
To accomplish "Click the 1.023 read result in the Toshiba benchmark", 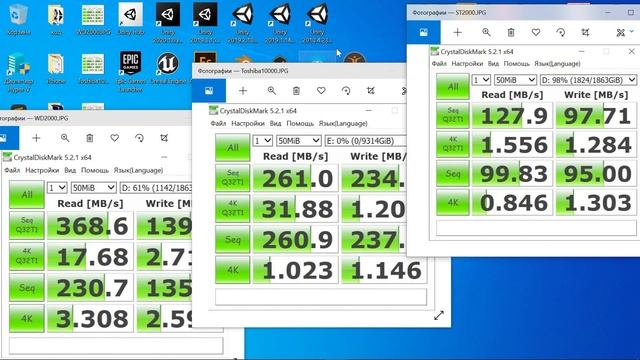I will tap(296, 270).
